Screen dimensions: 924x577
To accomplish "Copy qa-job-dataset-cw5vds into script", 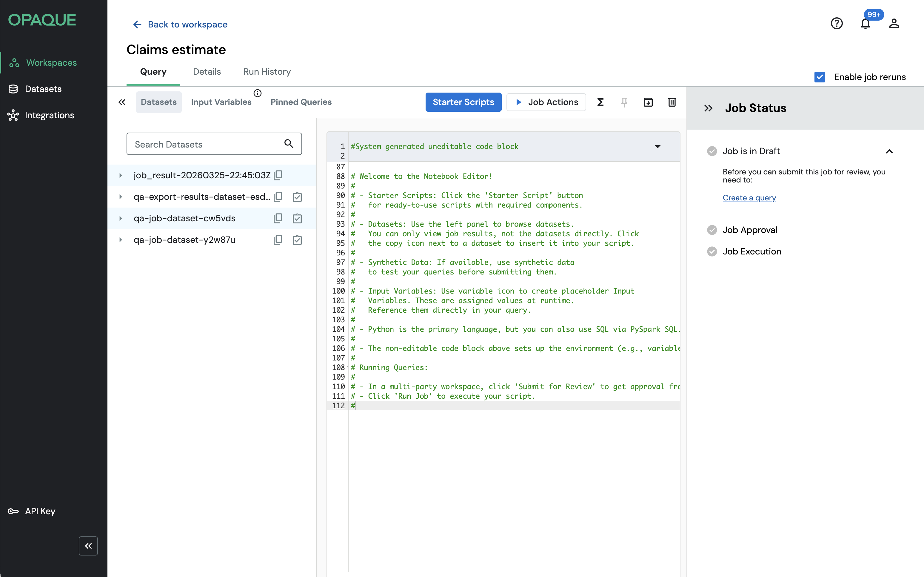I will pyautogui.click(x=278, y=218).
